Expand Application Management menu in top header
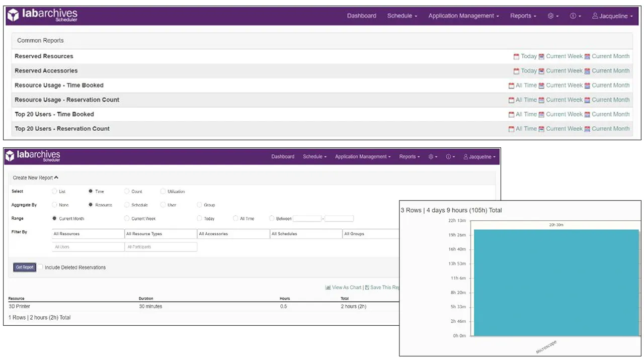The height and width of the screenshot is (362, 644). click(463, 16)
